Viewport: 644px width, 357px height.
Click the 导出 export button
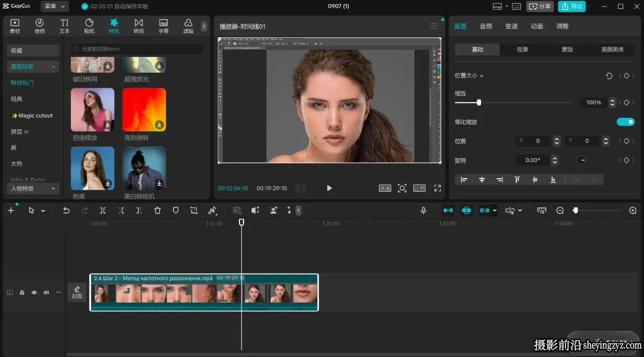572,7
